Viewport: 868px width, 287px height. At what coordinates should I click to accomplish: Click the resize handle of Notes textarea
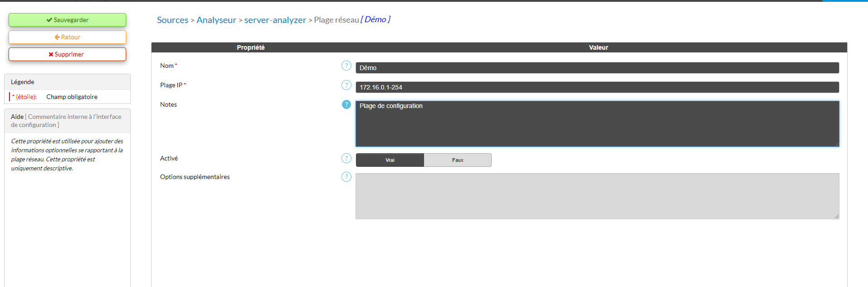pyautogui.click(x=837, y=144)
